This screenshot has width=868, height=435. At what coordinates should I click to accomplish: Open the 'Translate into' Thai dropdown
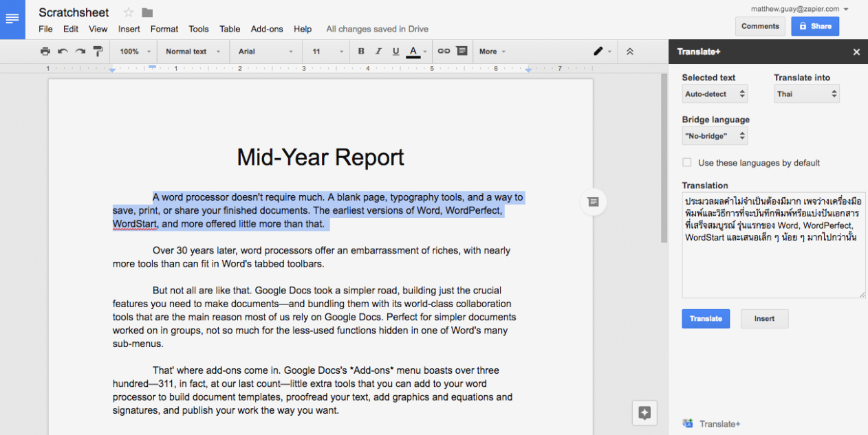click(806, 94)
